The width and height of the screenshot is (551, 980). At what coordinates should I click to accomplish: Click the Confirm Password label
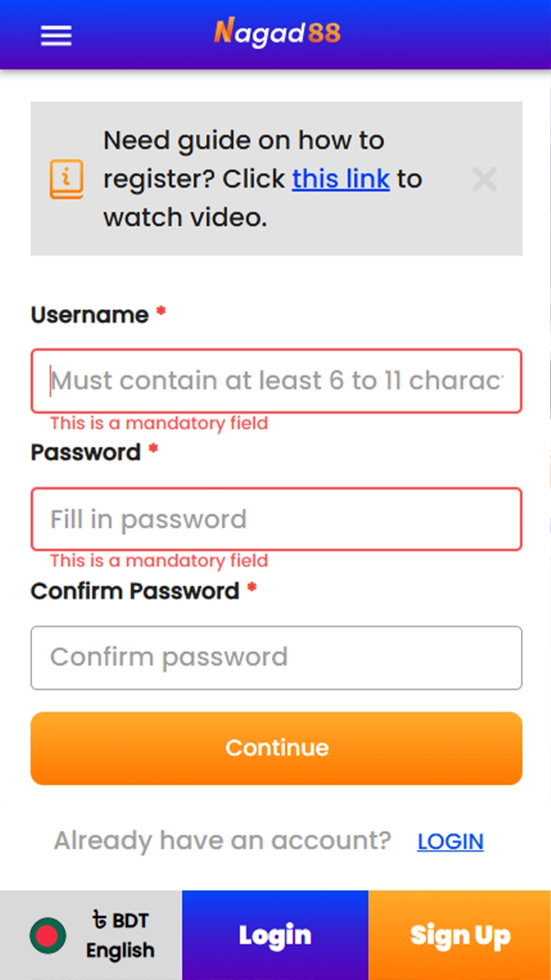pos(135,591)
